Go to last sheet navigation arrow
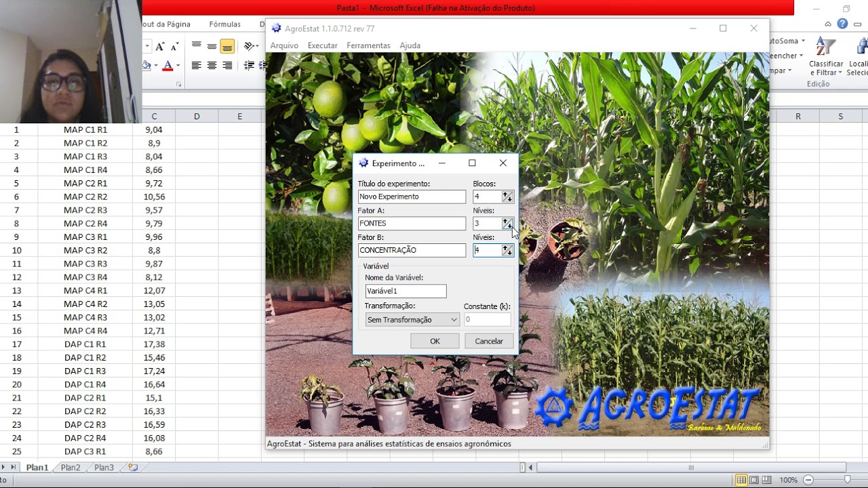The image size is (868, 488). point(13,468)
